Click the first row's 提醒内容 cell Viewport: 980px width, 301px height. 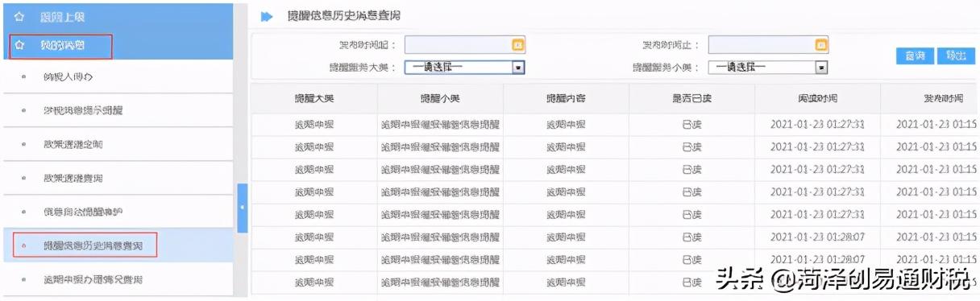coord(566,125)
